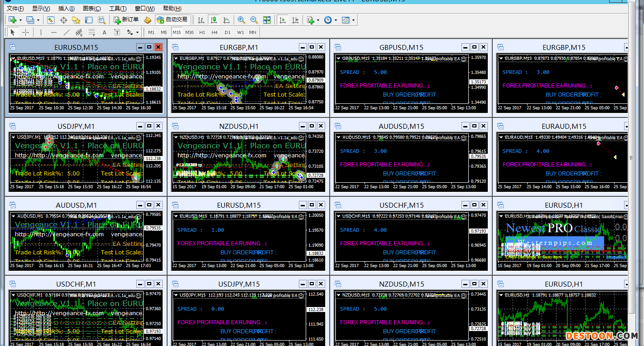
Task: Open the Strategy Tester icon
Action: click(x=101, y=20)
